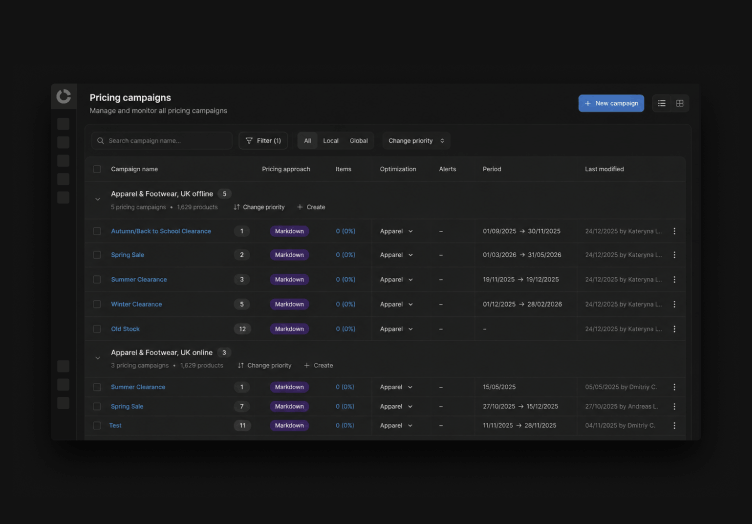Check the UK online Summer Clearance row
Screen dimensions: 752x524
pos(97,387)
